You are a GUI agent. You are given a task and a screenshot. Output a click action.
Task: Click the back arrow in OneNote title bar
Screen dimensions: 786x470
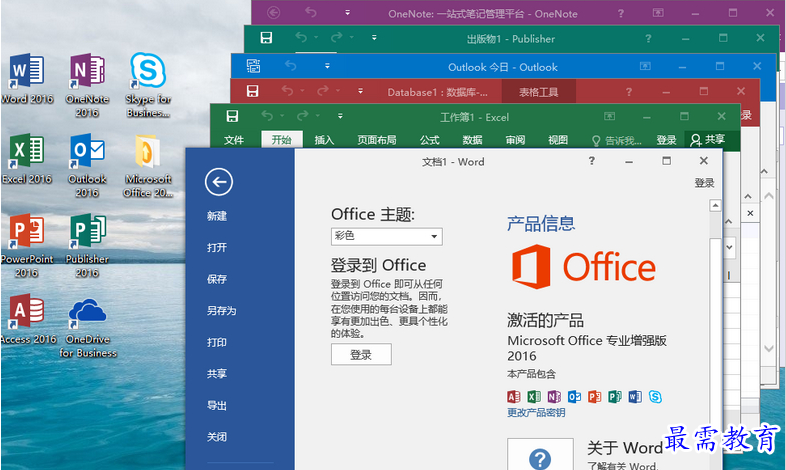(273, 13)
